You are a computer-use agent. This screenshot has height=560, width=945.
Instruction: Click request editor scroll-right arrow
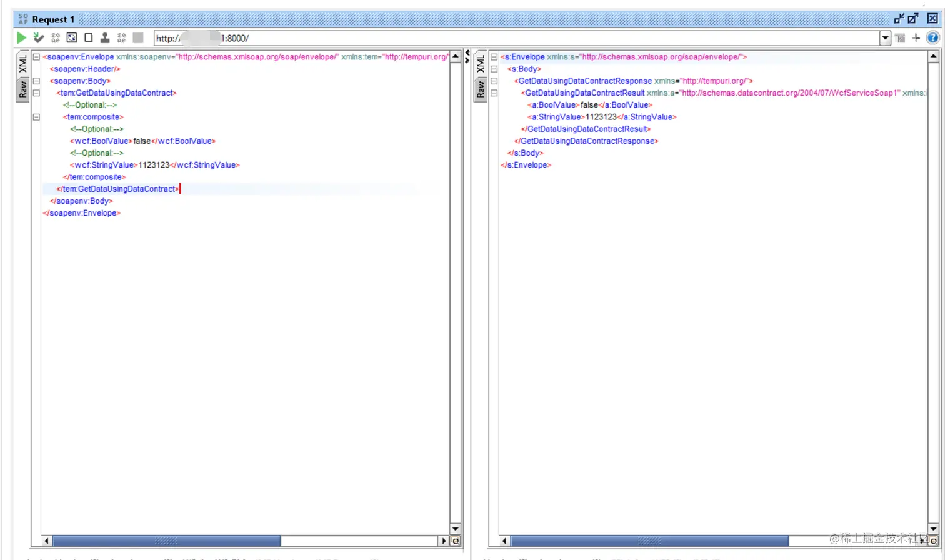click(444, 541)
